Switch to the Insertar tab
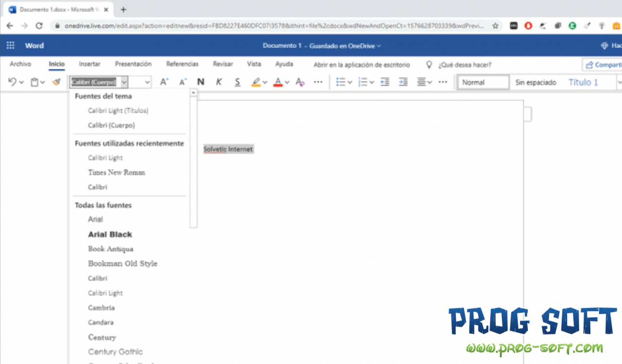Screen dimensions: 622x364 [x=90, y=64]
